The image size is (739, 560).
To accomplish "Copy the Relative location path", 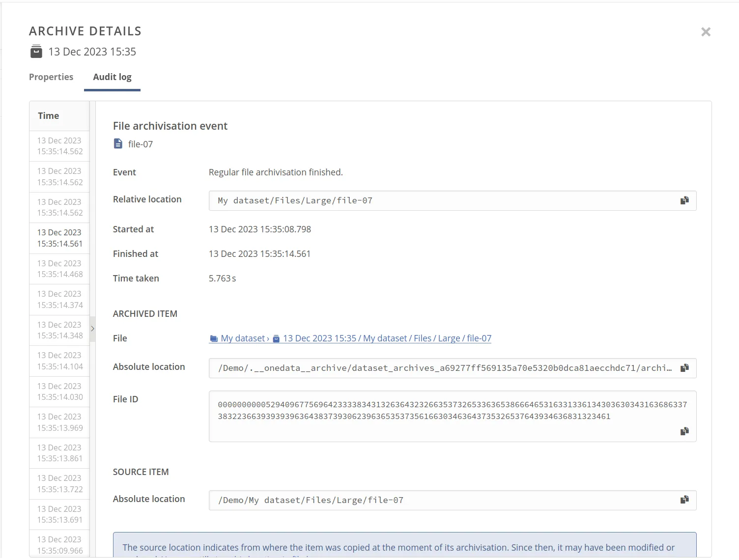I will [x=684, y=200].
